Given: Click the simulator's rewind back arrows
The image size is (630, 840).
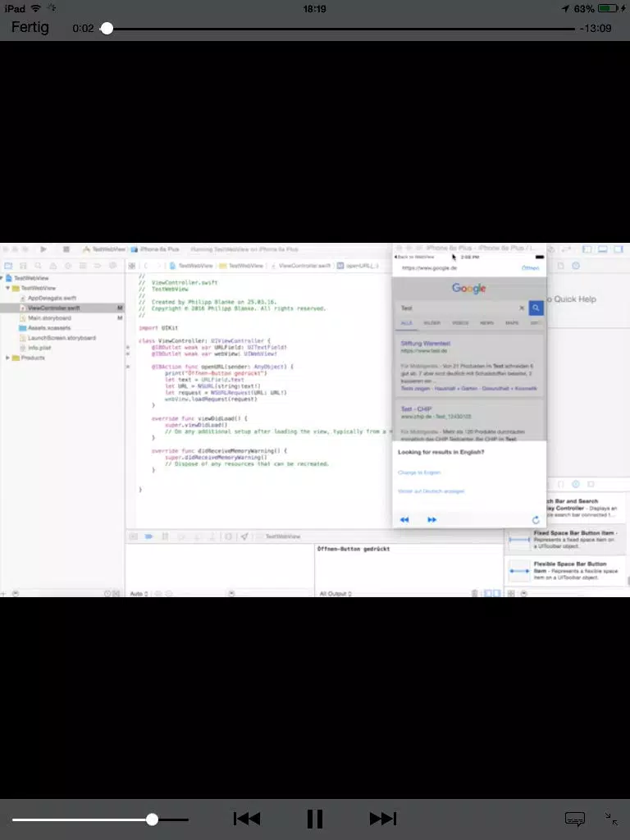Looking at the screenshot, I should 404,519.
